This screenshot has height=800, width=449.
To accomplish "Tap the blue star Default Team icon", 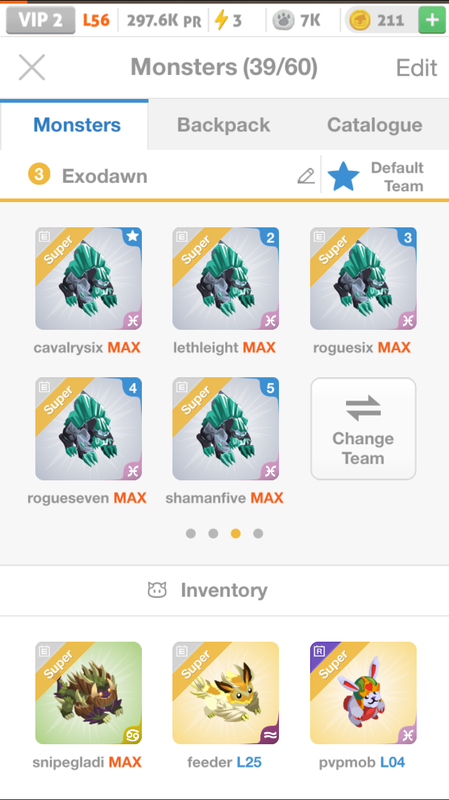I will (343, 176).
